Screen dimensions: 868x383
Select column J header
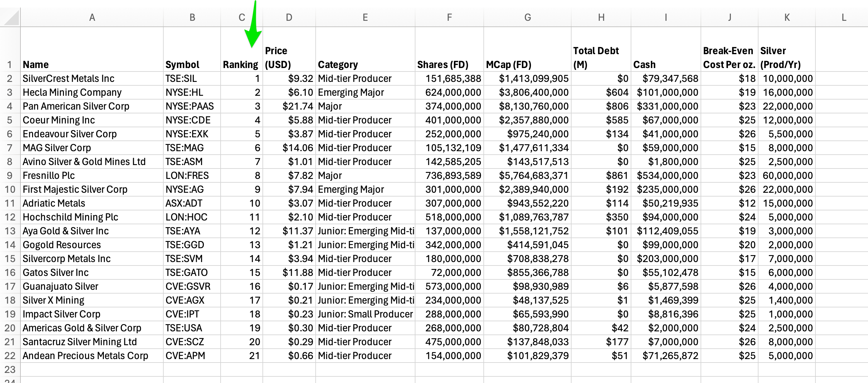click(730, 17)
